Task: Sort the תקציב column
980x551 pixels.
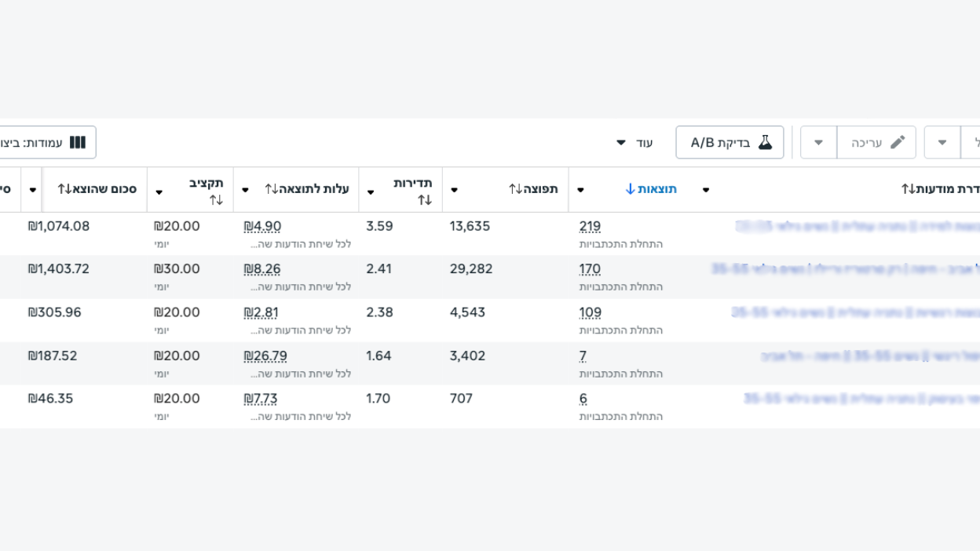Action: pyautogui.click(x=216, y=200)
